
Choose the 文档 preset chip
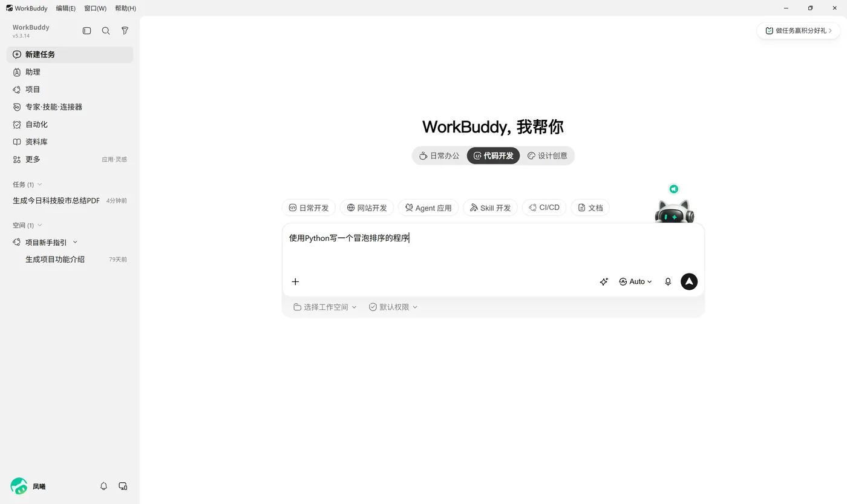(x=590, y=208)
